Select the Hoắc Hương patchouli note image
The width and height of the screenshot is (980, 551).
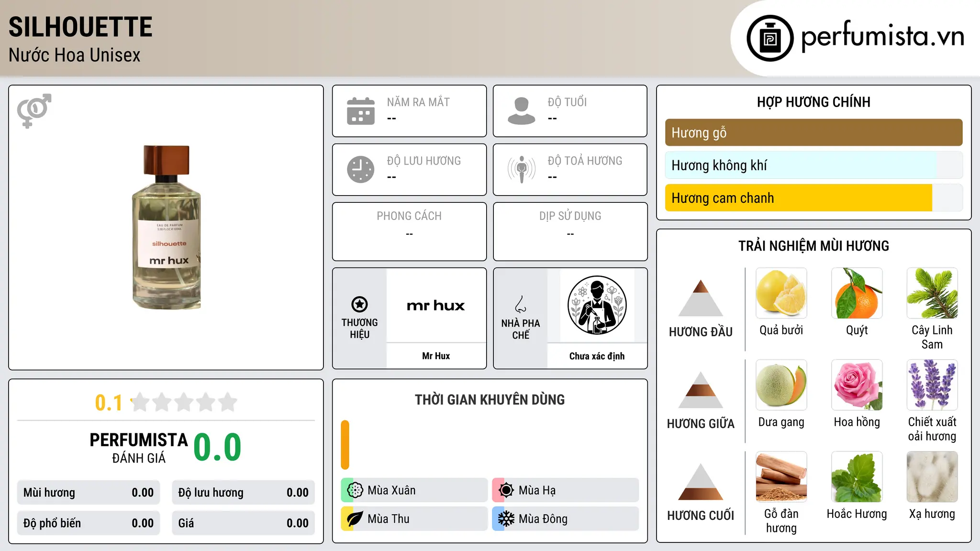(x=857, y=477)
